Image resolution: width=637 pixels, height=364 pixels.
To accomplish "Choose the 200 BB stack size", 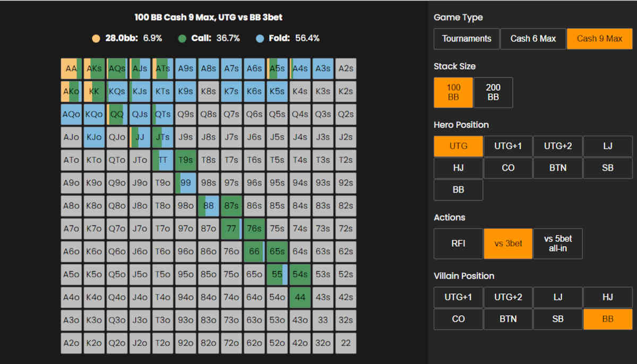I will pyautogui.click(x=493, y=92).
